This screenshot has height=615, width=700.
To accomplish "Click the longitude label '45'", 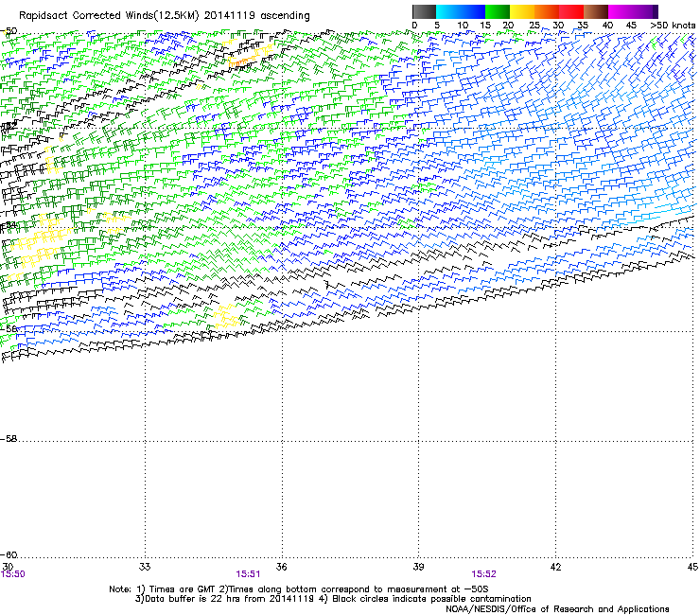I will pos(692,567).
